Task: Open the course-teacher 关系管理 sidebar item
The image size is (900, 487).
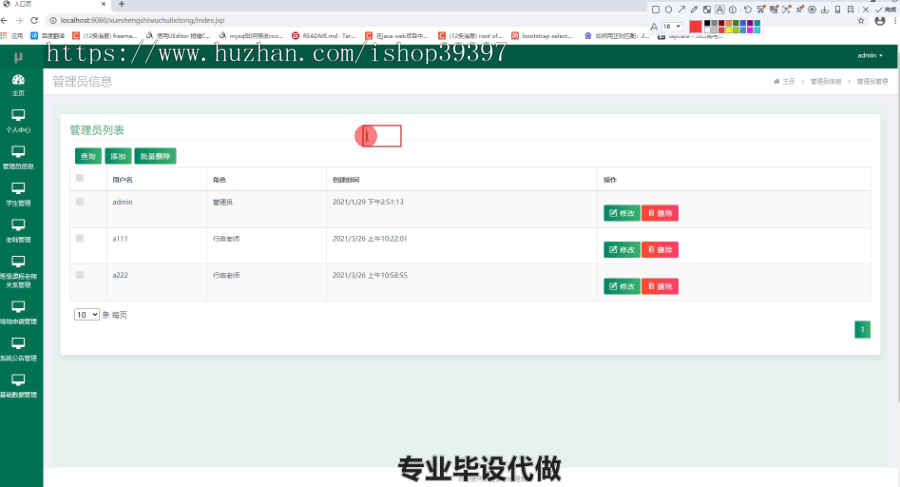Action: 18,272
